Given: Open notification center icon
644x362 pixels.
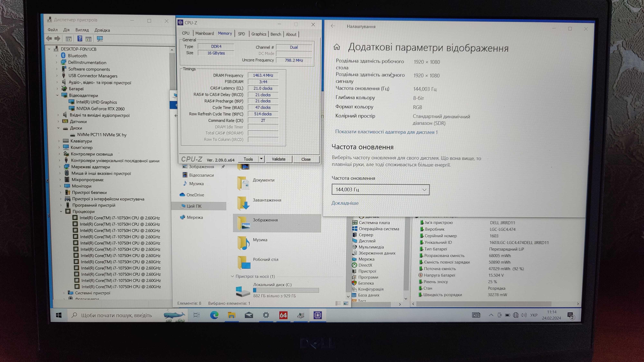Looking at the screenshot, I should tap(571, 316).
